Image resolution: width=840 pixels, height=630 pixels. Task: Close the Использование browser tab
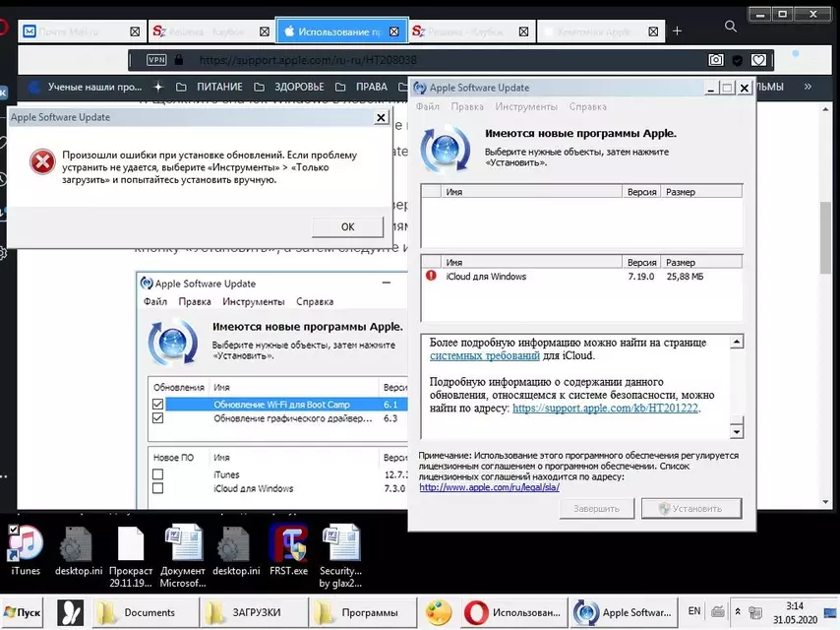394,31
